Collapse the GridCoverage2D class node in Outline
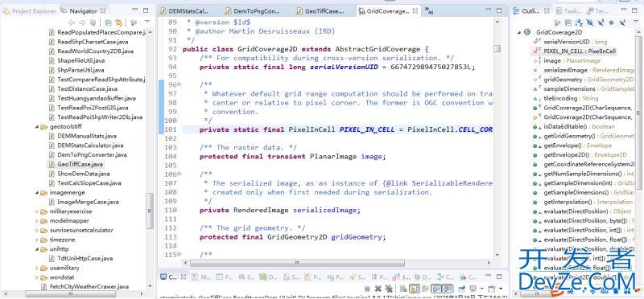Screen dimensions: 644x299 coord(519,32)
